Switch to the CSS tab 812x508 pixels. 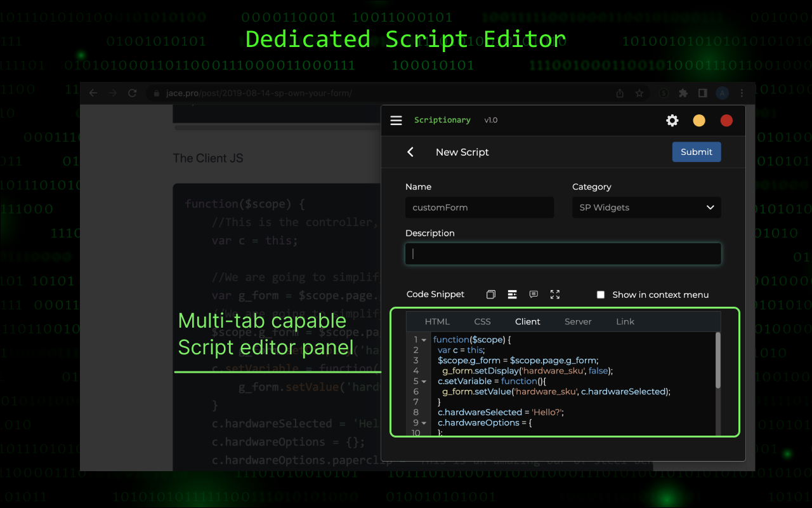tap(482, 322)
